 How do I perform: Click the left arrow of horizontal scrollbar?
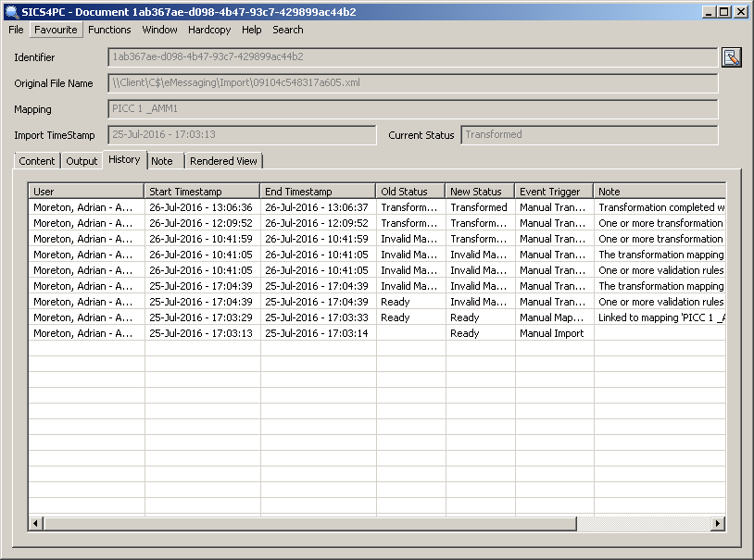tap(36, 524)
